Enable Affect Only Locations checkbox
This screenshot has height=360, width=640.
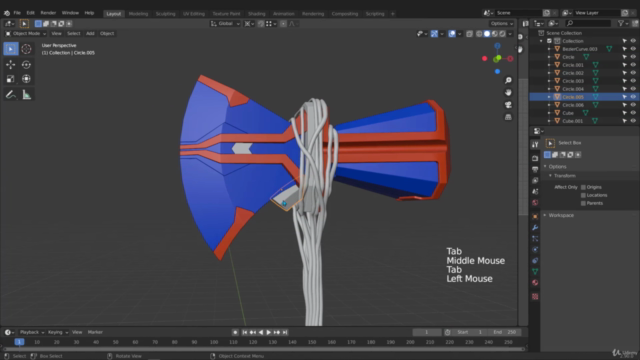point(583,196)
